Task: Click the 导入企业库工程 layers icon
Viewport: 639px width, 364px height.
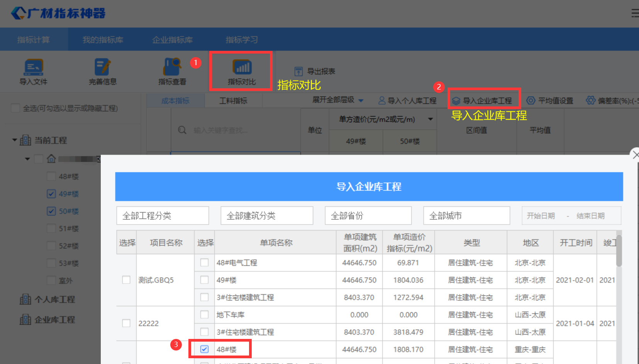Action: pos(456,101)
